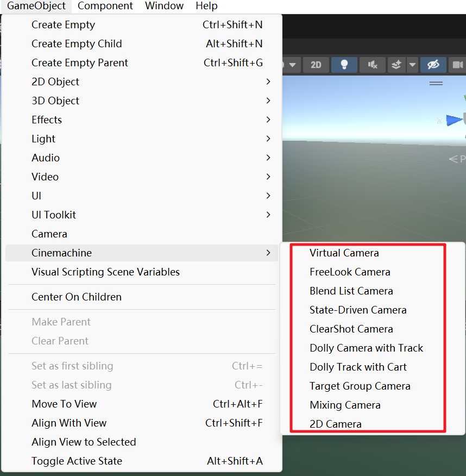Expand 3D Object submenu
466x476 pixels.
(142, 101)
